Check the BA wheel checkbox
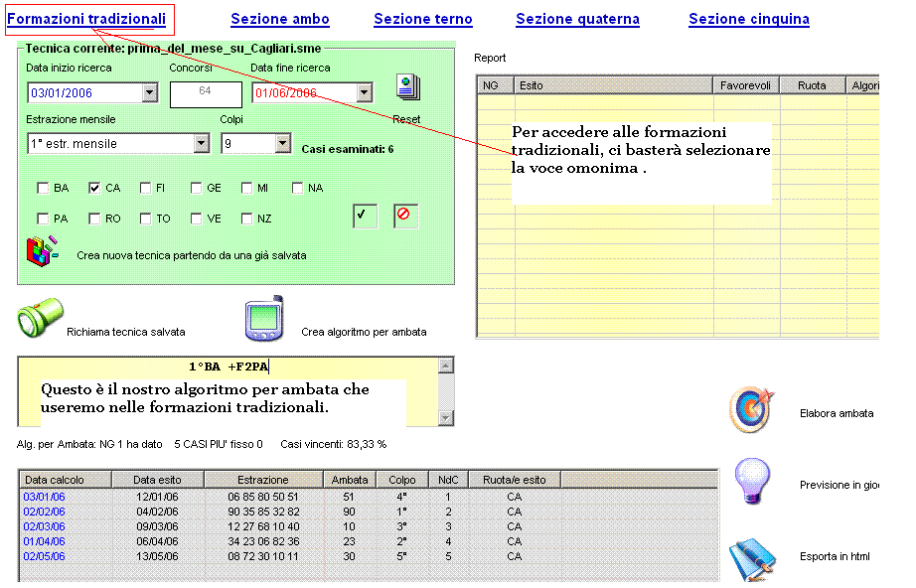916x588 pixels. (x=43, y=188)
